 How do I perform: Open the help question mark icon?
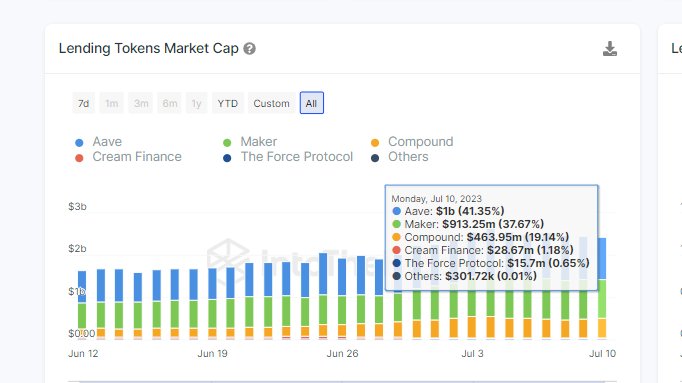[x=249, y=49]
